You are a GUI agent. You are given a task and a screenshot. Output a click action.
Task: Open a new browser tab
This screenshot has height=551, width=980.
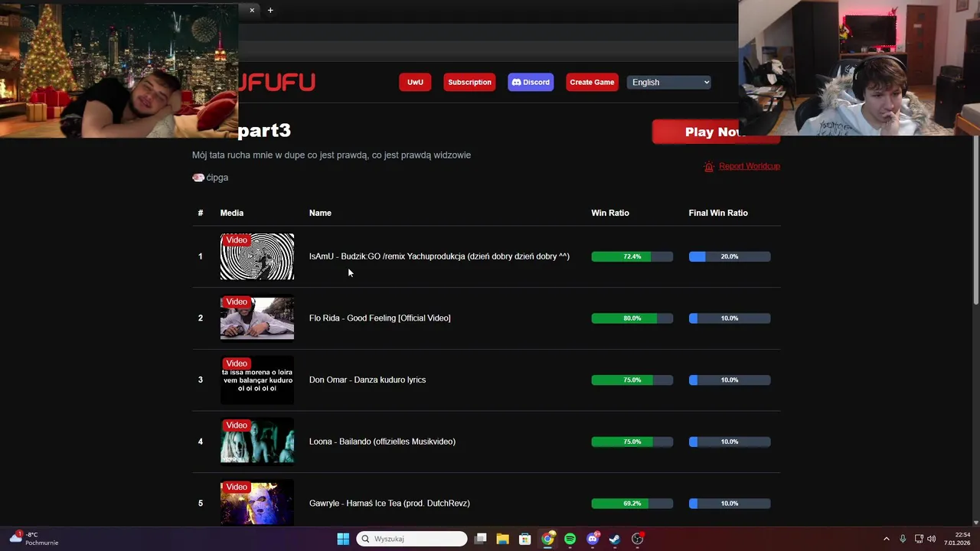pos(270,10)
